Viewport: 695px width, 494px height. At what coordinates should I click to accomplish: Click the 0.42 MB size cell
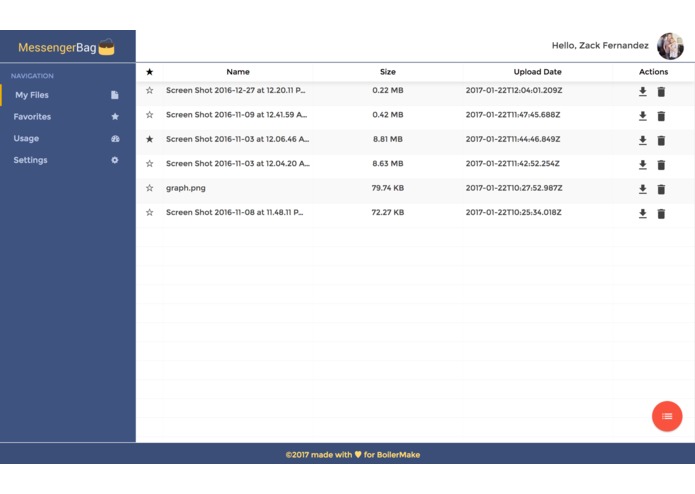388,115
